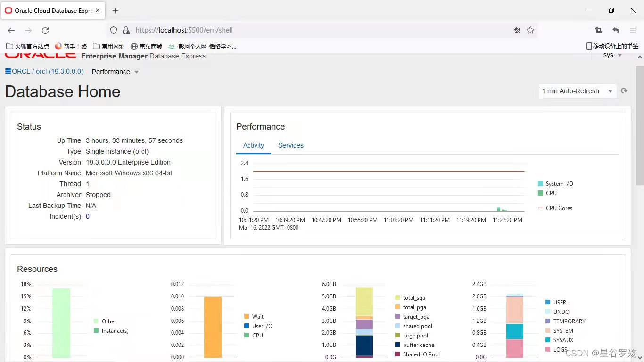This screenshot has height=362, width=644.
Task: Click the Version value 19.3.0.0.0 Enterprise Edition
Action: [128, 162]
